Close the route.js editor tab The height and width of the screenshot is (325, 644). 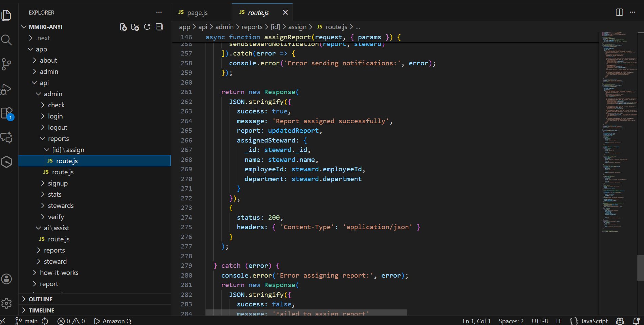285,12
